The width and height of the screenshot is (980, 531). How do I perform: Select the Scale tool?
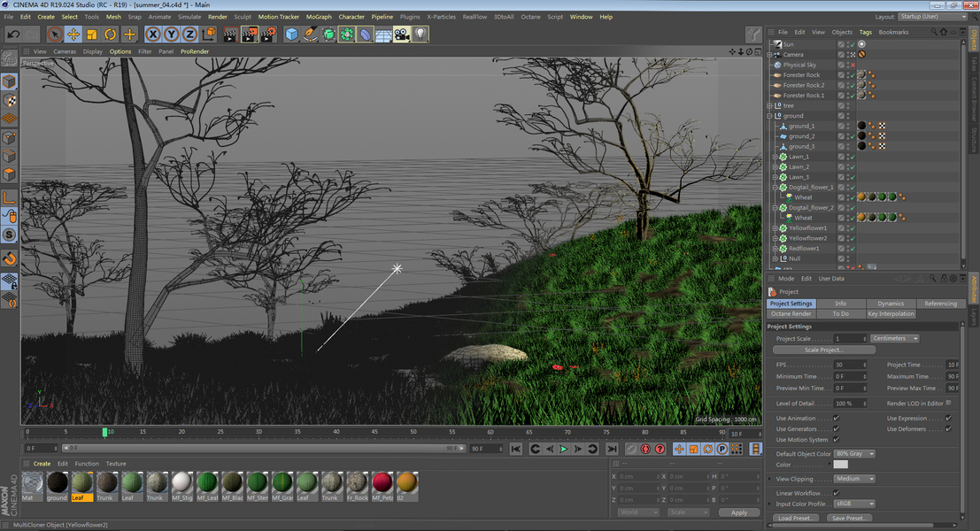92,35
